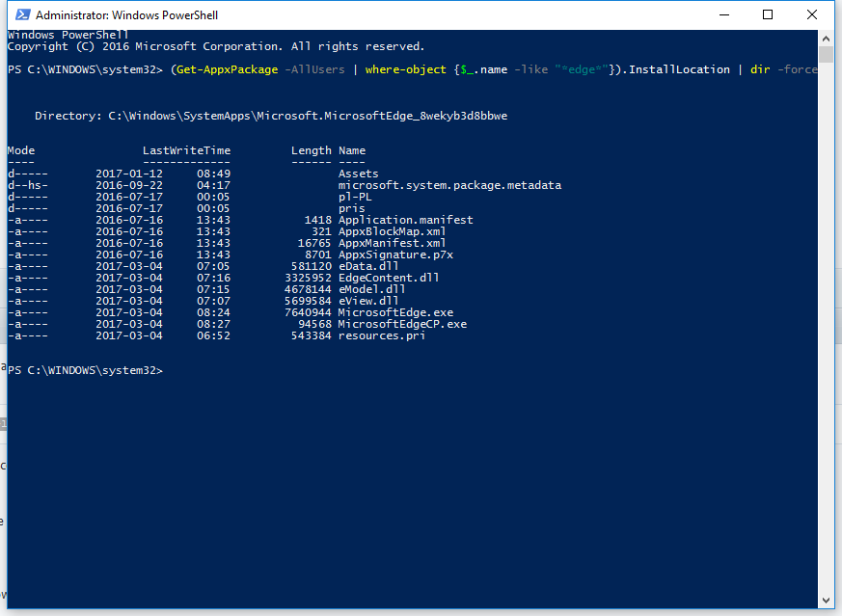Click the EdgeContent.dll entry
Screen dimensions: 842x616
pyautogui.click(x=389, y=278)
